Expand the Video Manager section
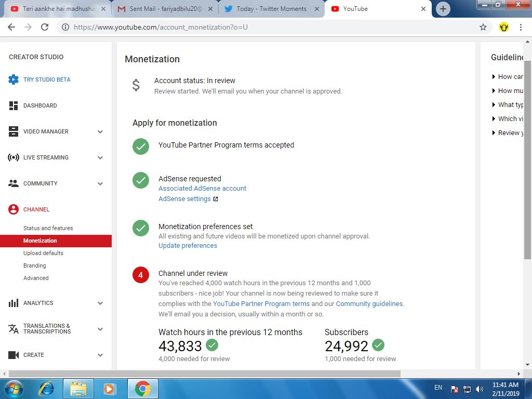This screenshot has width=532, height=399. 100,131
